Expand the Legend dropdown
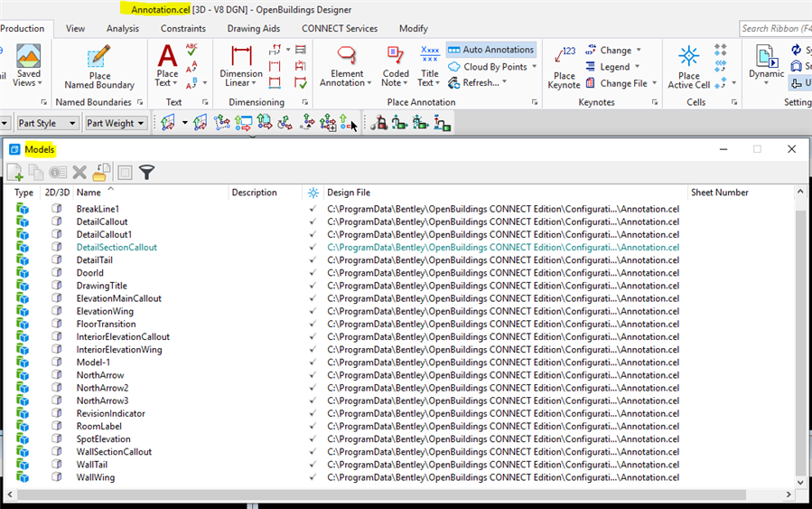This screenshot has width=812, height=509. tap(637, 66)
